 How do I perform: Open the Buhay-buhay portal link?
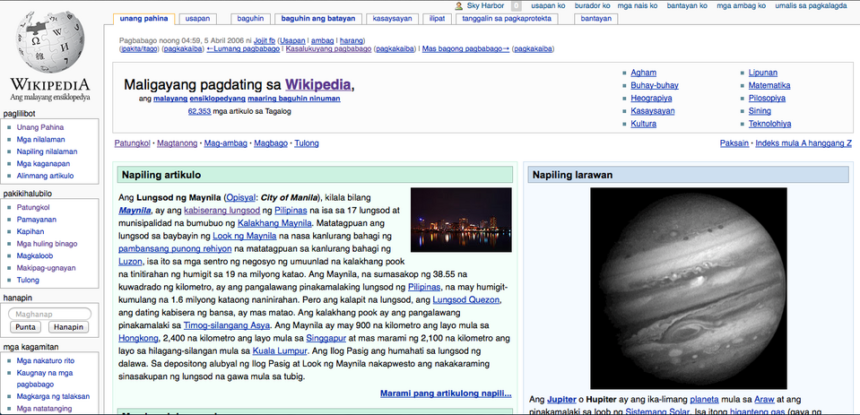[654, 85]
